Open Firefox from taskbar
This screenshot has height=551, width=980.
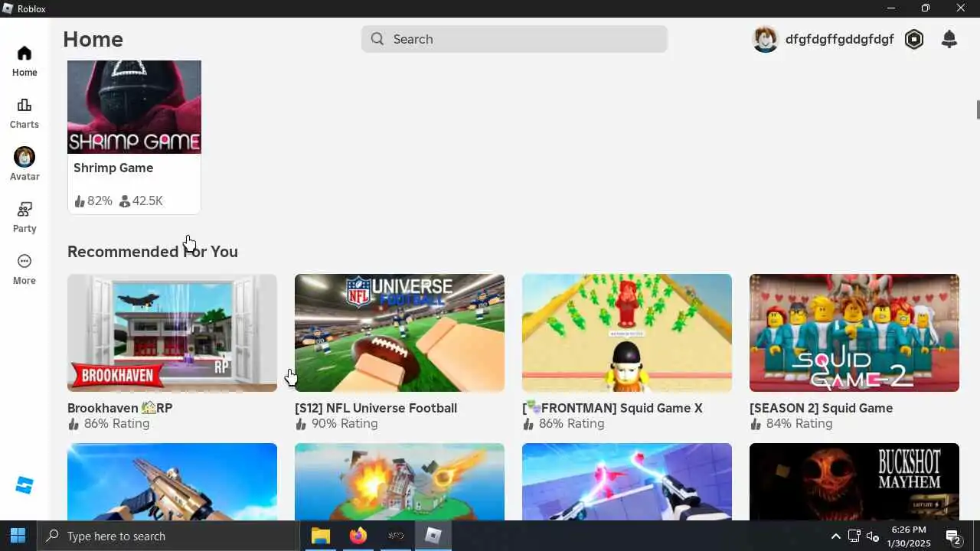[358, 536]
